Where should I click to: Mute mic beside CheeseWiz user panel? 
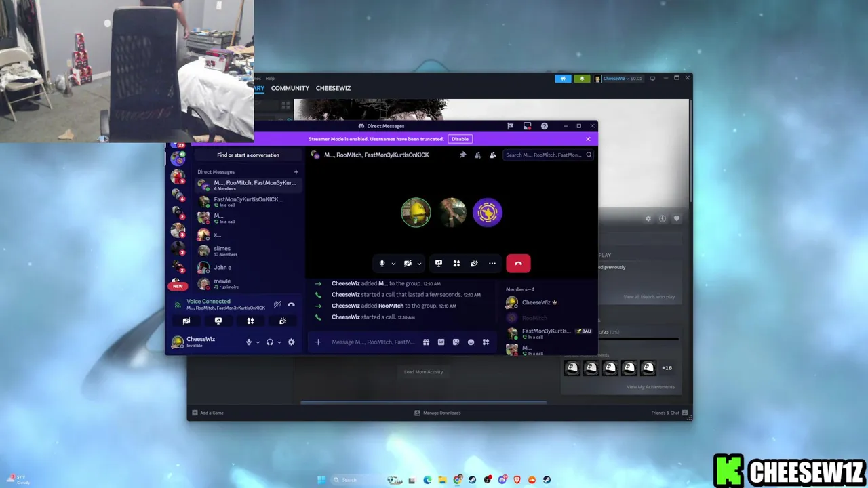click(249, 342)
